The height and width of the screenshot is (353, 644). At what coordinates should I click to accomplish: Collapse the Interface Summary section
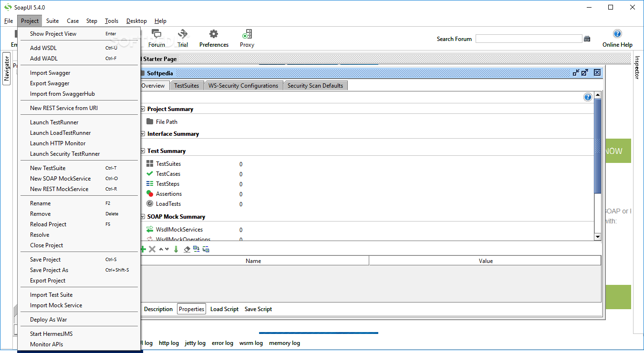(142, 133)
